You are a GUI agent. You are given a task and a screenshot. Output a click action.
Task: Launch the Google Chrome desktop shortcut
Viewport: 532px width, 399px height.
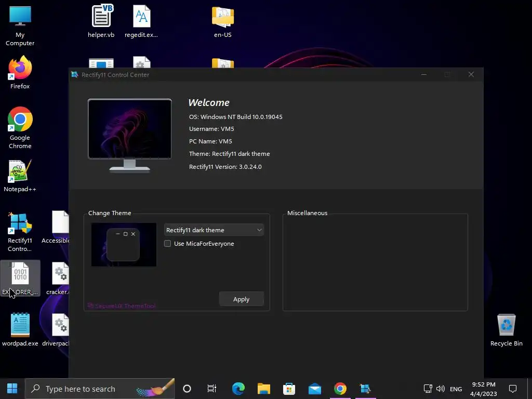click(x=20, y=128)
